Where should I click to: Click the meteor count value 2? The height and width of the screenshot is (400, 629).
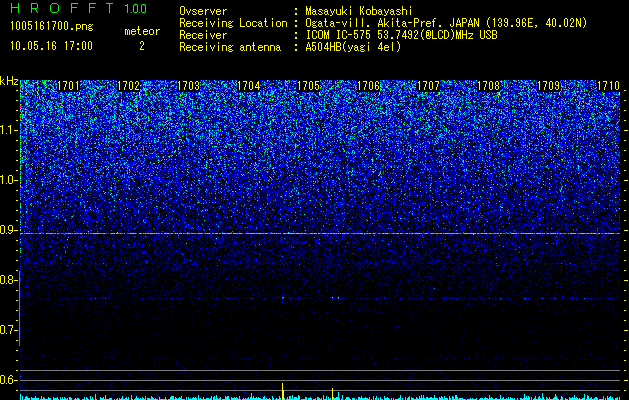click(x=142, y=46)
